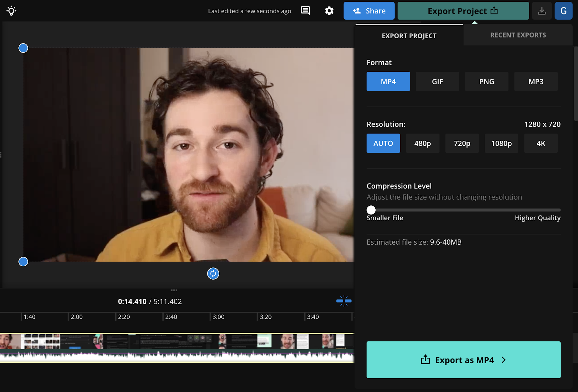Click the download icon button
Image resolution: width=578 pixels, height=392 pixels.
[x=542, y=11]
